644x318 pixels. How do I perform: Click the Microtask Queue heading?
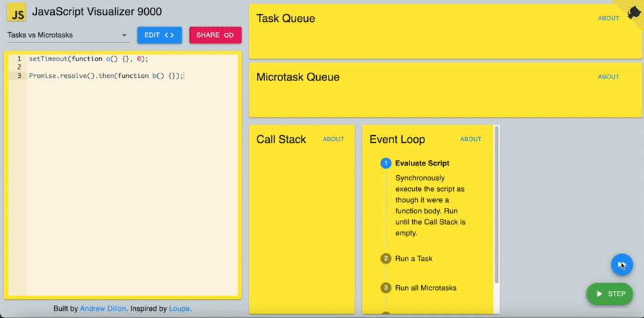(x=298, y=77)
